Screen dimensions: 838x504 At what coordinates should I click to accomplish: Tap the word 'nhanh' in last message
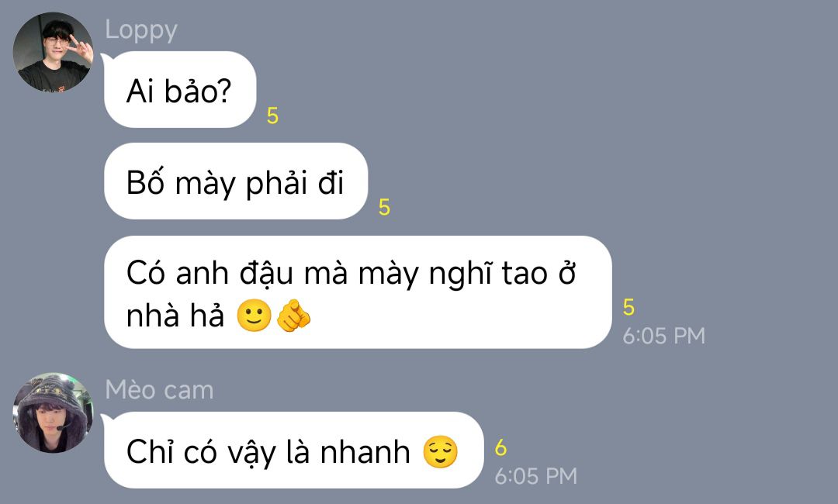click(365, 452)
